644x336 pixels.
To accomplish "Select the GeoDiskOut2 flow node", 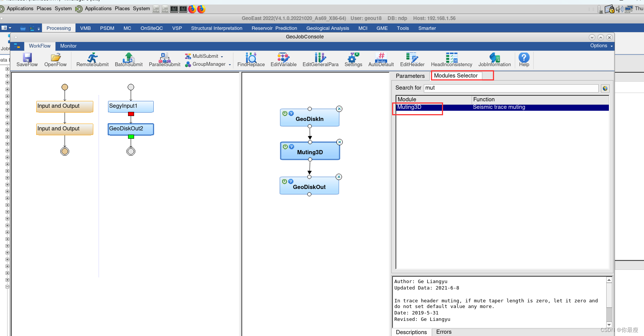I will coord(131,129).
